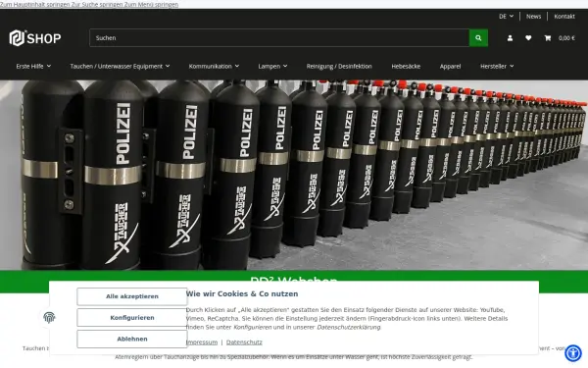
Task: Expand the Lampen menu
Action: pyautogui.click(x=272, y=66)
